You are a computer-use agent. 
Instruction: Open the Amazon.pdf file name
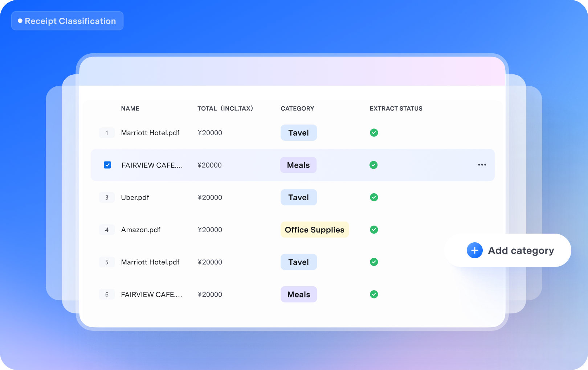tap(141, 230)
